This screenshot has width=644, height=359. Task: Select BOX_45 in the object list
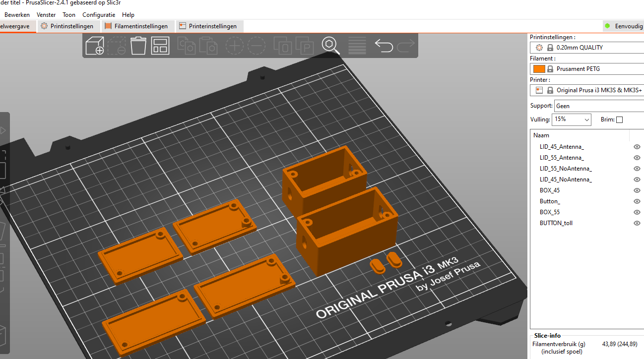tap(550, 190)
